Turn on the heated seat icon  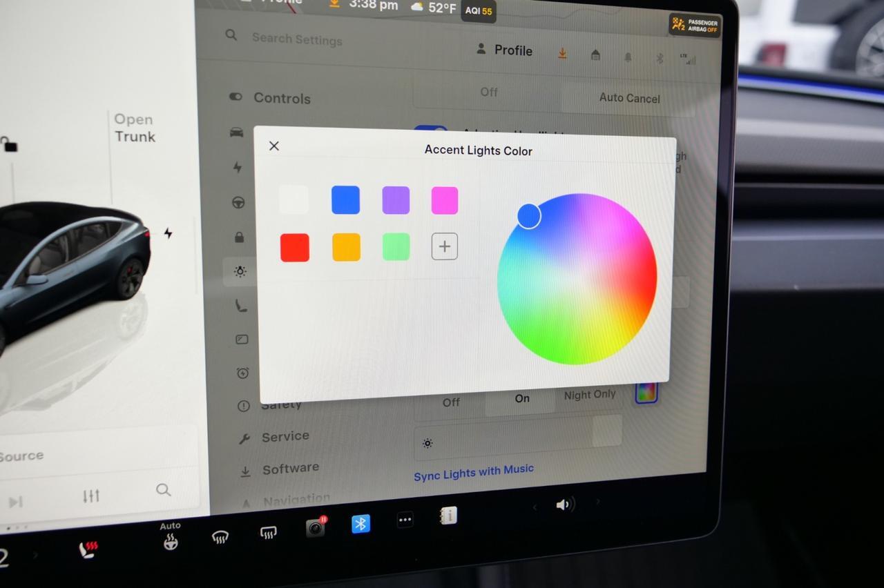88,549
